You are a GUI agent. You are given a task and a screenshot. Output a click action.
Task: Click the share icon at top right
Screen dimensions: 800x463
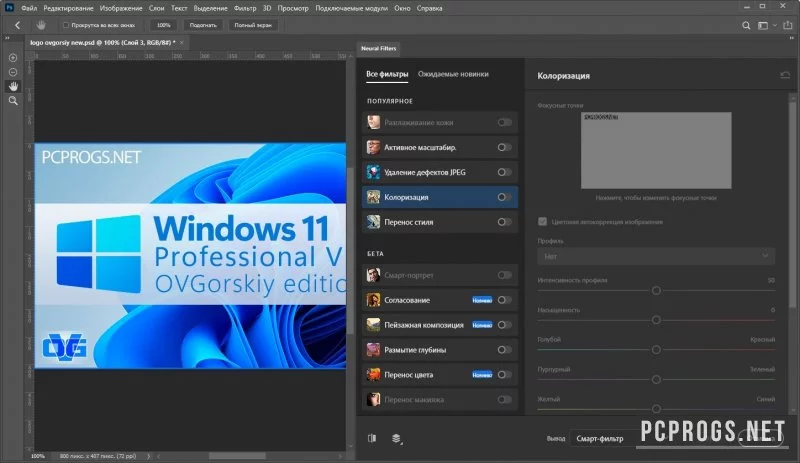tap(788, 25)
